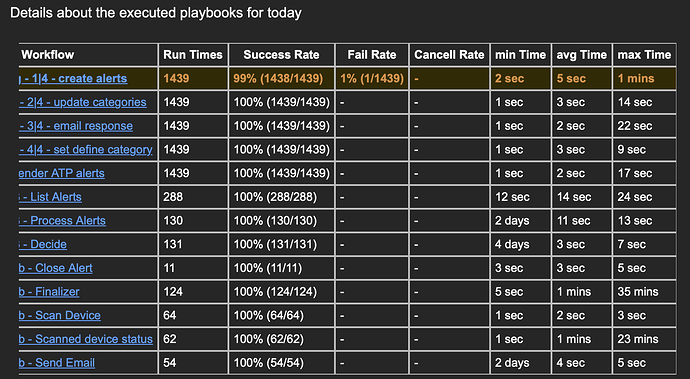The image size is (690, 379).
Task: Click the 'max Time' column header
Action: (x=644, y=55)
